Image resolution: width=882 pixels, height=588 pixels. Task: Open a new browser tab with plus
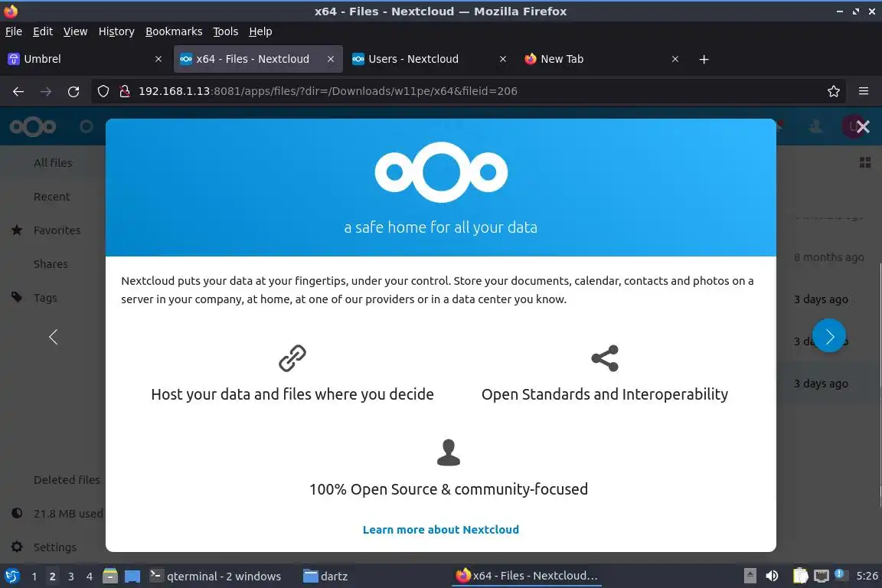point(704,59)
